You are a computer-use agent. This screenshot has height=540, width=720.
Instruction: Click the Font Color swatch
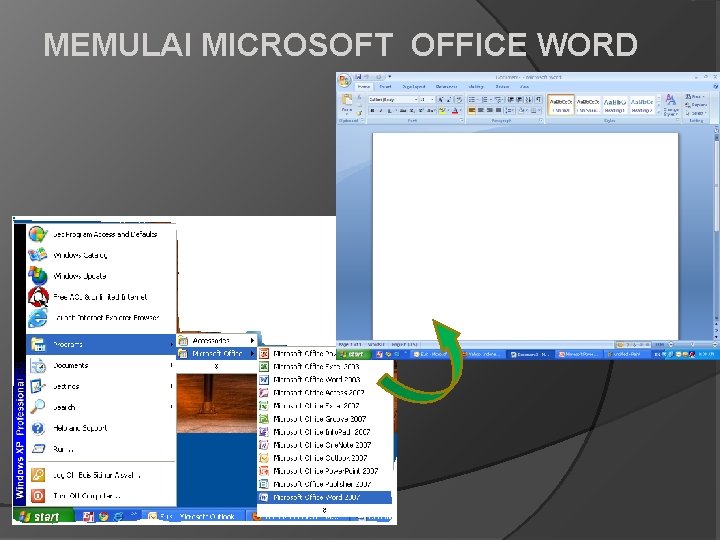[455, 111]
